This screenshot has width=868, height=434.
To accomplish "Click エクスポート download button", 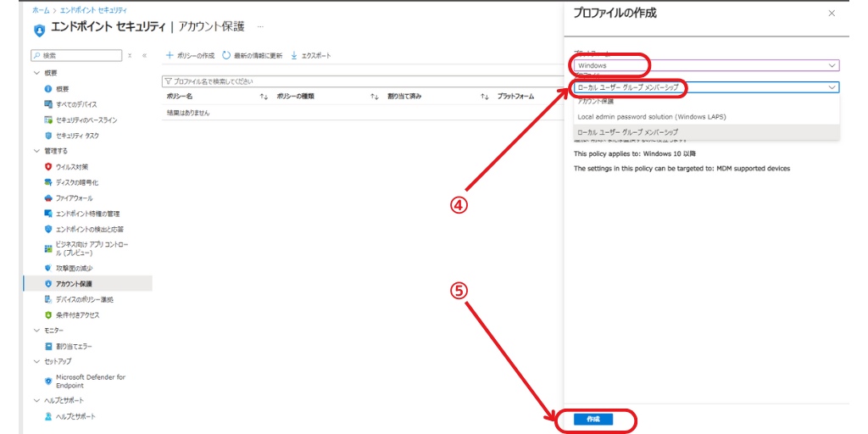I will pos(310,55).
